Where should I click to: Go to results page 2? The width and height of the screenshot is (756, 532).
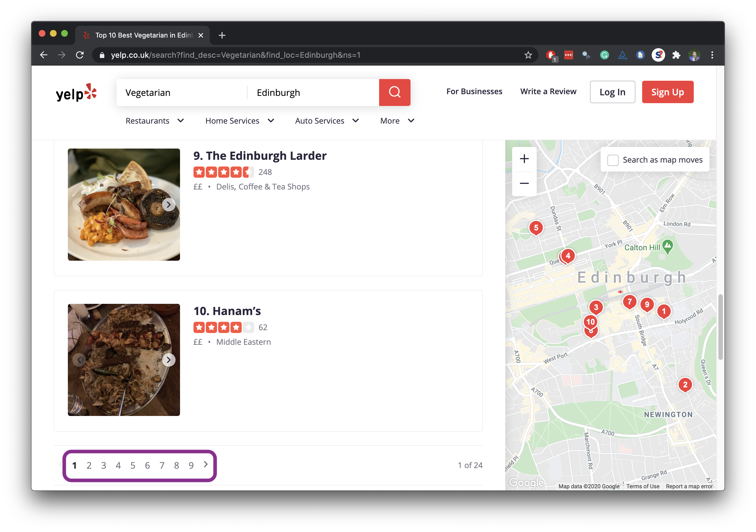pos(89,465)
